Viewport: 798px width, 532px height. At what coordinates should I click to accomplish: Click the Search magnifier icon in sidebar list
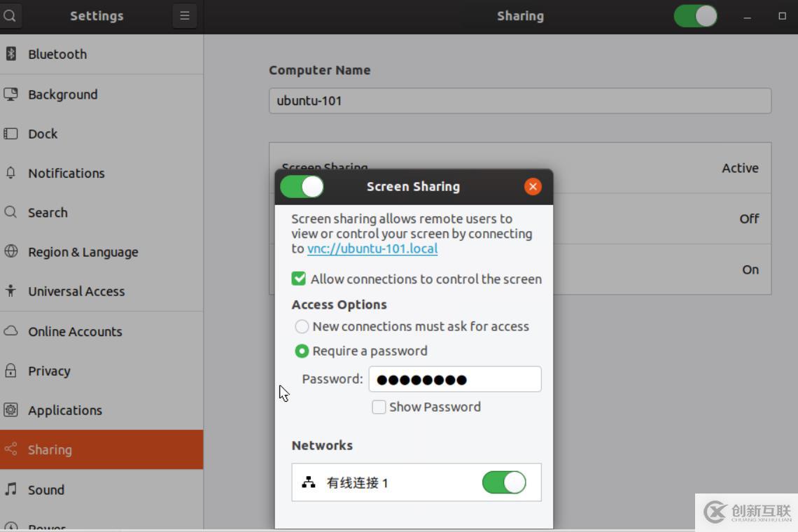coord(10,212)
